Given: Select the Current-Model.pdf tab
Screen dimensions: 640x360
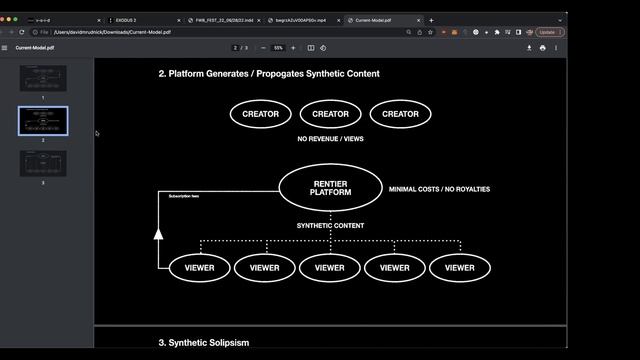Looking at the screenshot, I should pyautogui.click(x=383, y=20).
